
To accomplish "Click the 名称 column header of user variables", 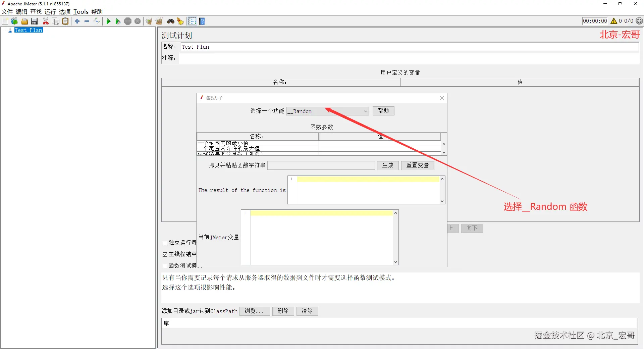I will click(281, 82).
